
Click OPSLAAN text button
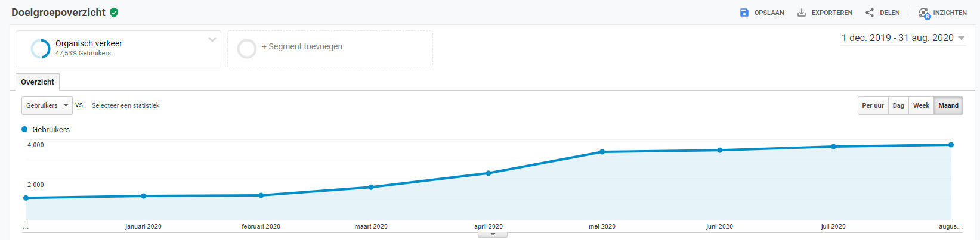769,13
